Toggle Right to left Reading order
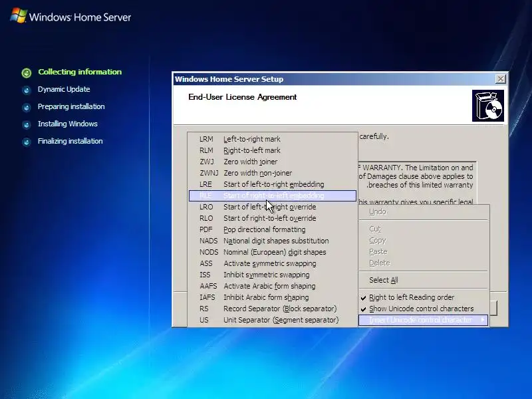This screenshot has height=399, width=532. click(424, 297)
